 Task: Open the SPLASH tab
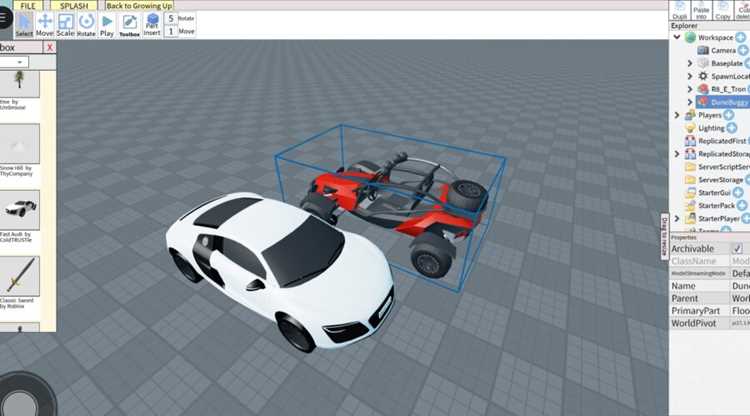tap(74, 6)
